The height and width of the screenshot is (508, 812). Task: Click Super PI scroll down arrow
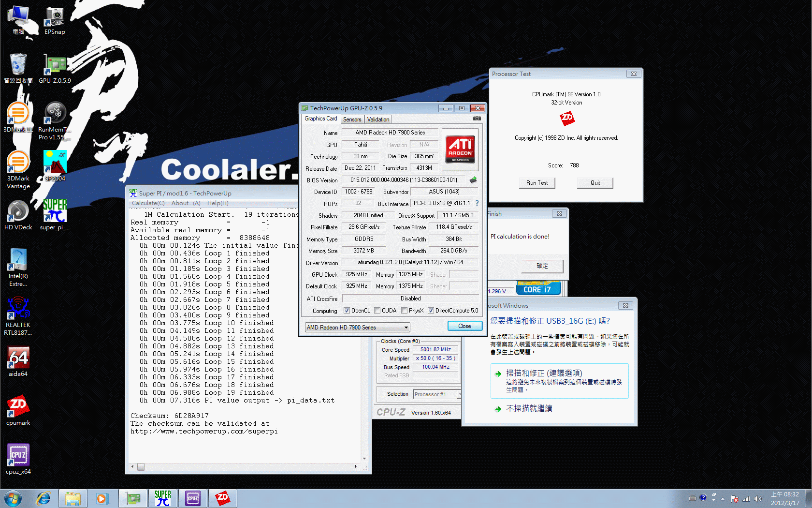click(x=364, y=458)
